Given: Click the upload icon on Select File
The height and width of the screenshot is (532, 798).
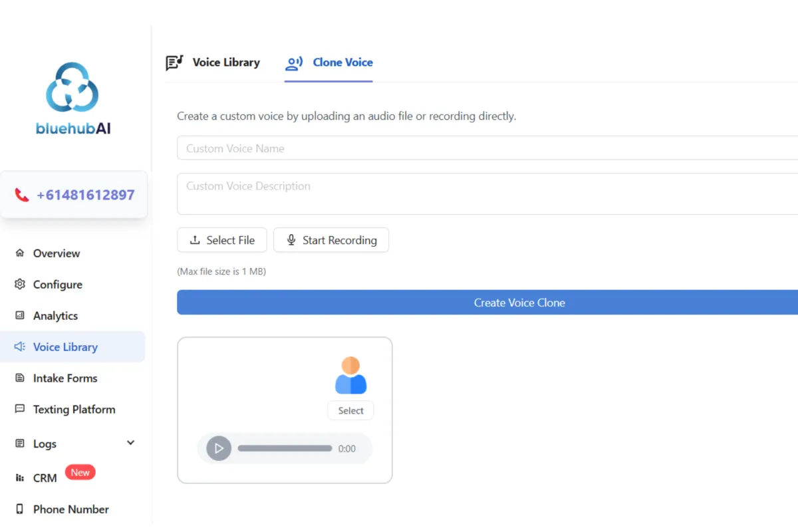Looking at the screenshot, I should pos(195,240).
